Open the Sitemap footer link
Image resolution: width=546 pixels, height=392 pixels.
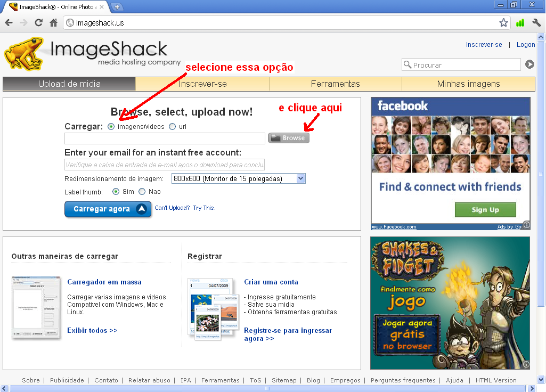[x=284, y=380]
